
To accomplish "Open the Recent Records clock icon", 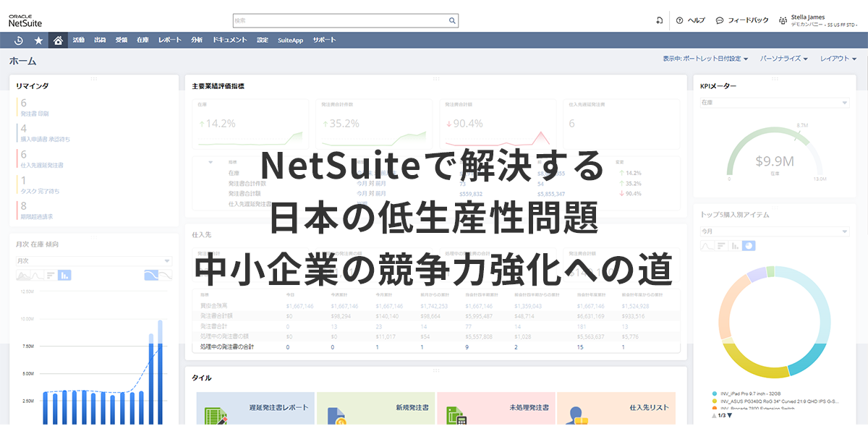I will [x=19, y=41].
